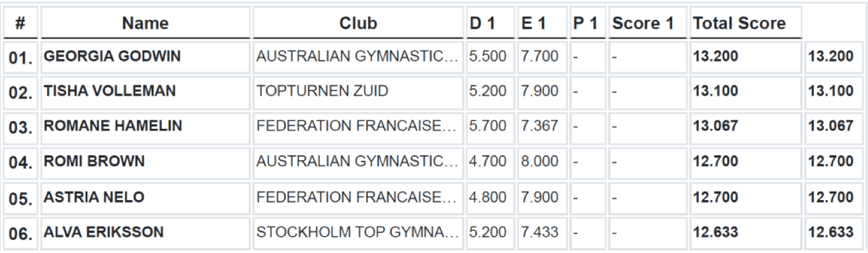868x253 pixels.
Task: Click the 13.067 score in row 03
Action: pos(717,126)
